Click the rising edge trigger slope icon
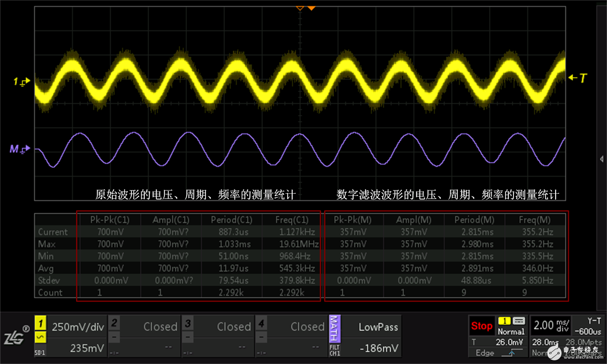This screenshot has height=364, width=607. pyautogui.click(x=511, y=353)
